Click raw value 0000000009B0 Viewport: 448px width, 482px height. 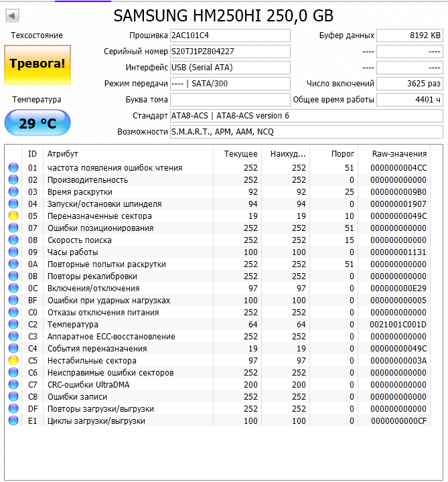(398, 191)
